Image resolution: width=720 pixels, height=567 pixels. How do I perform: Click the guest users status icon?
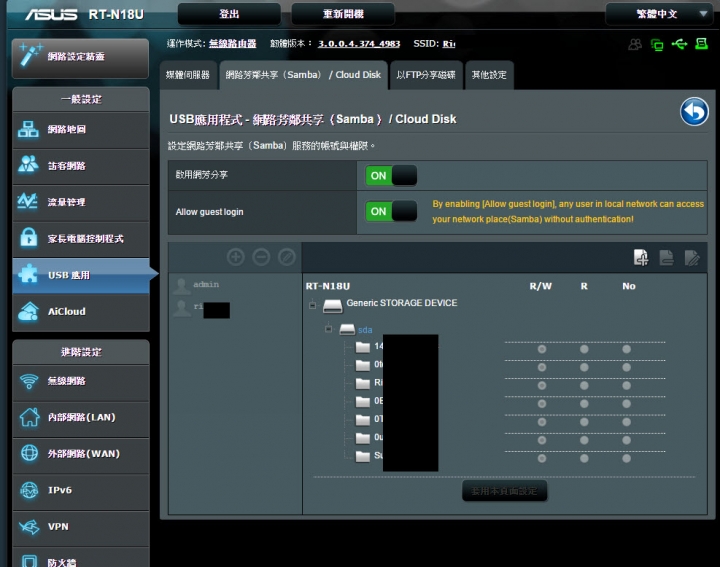coord(635,44)
